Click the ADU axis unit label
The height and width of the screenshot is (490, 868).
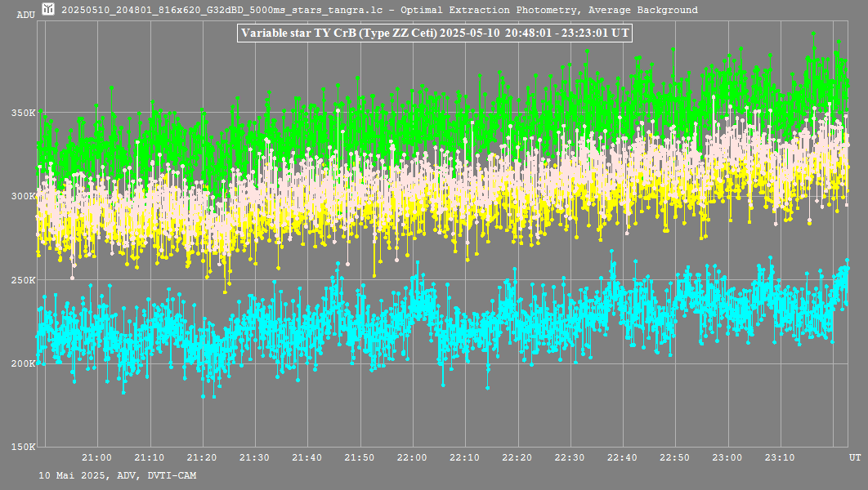pyautogui.click(x=26, y=15)
